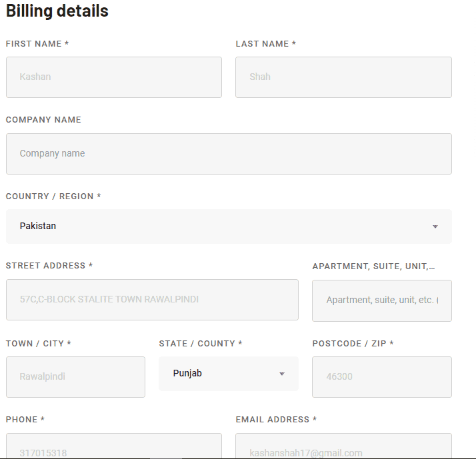Click the Town / City field showing Rawalpindi
476x459 pixels.
tap(75, 377)
